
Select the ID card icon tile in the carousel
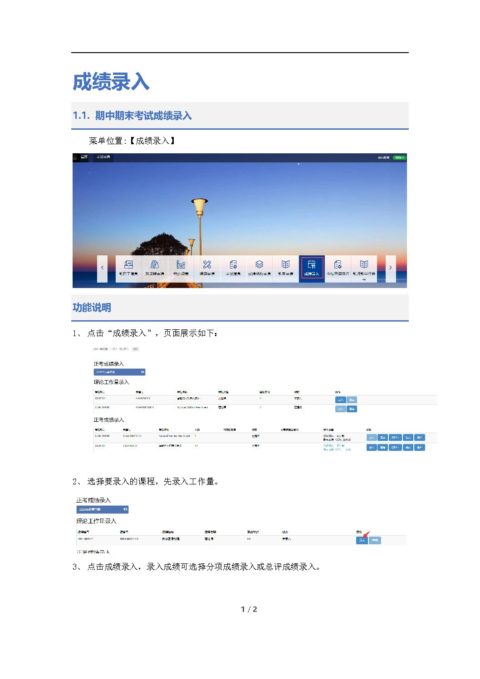pos(128,268)
